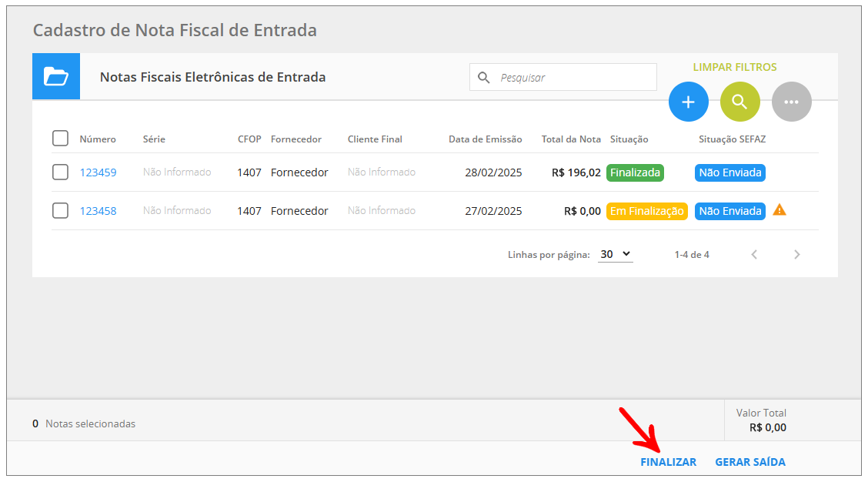The width and height of the screenshot is (868, 482).
Task: Open the Linhas por página dropdown
Action: (615, 254)
